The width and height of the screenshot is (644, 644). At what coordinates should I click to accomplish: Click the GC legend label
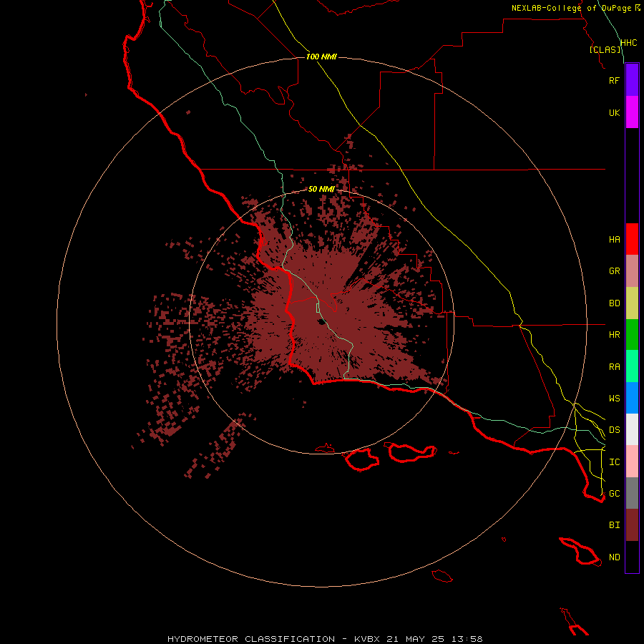click(614, 493)
